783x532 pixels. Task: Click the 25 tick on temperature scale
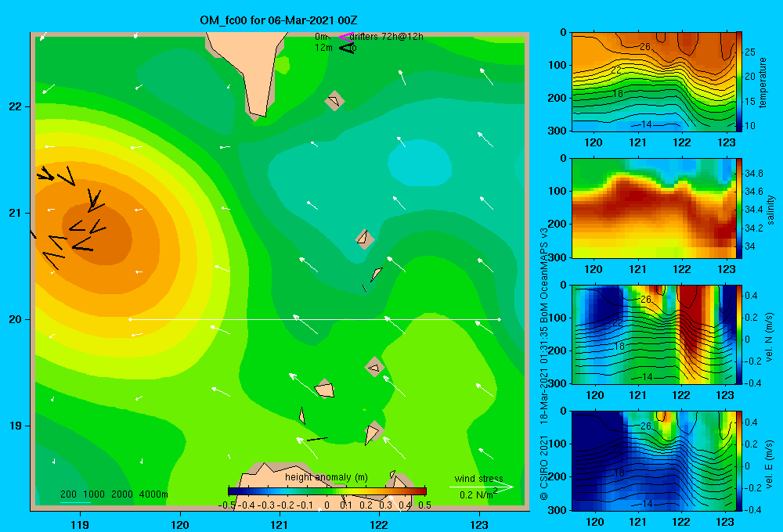click(750, 52)
